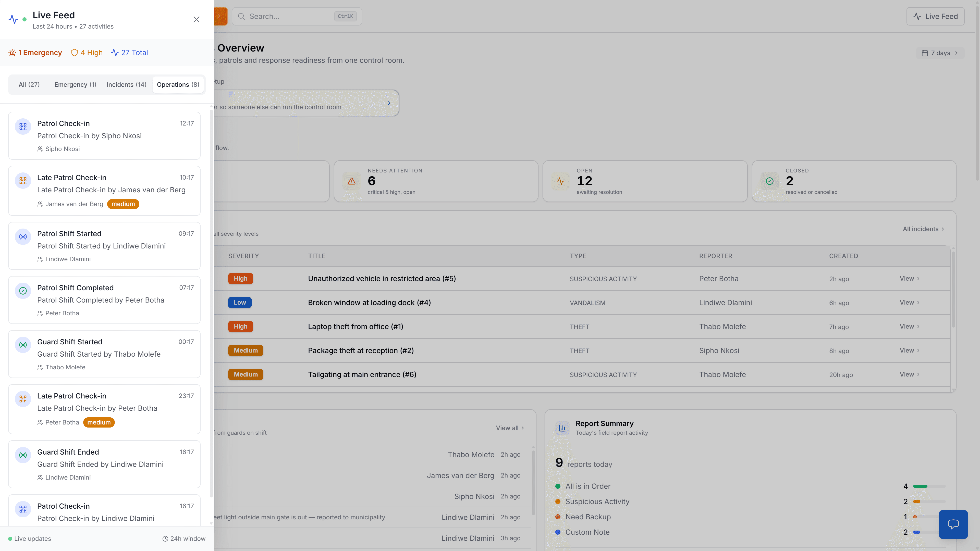Click the High shield icon
Screen dimensions: 980x551
tap(75, 53)
